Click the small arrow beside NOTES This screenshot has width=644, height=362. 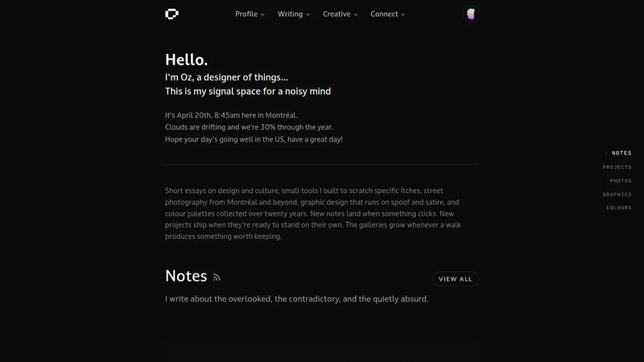[606, 153]
